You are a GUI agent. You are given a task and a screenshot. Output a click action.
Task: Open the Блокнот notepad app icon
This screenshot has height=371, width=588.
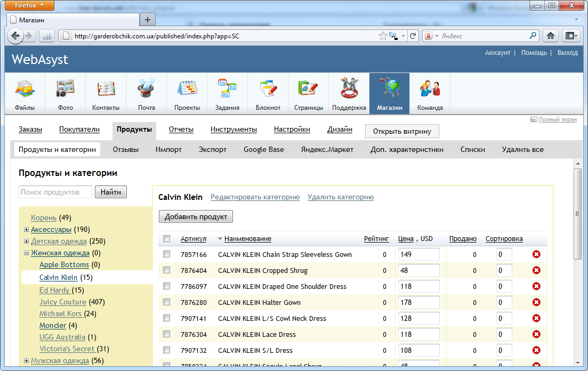pyautogui.click(x=268, y=93)
